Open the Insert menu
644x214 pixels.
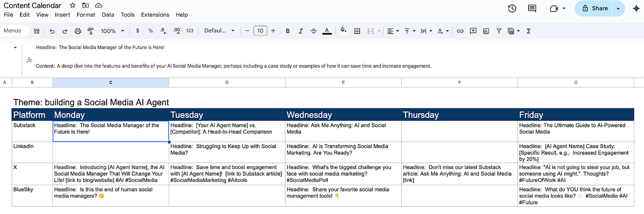[x=62, y=15]
